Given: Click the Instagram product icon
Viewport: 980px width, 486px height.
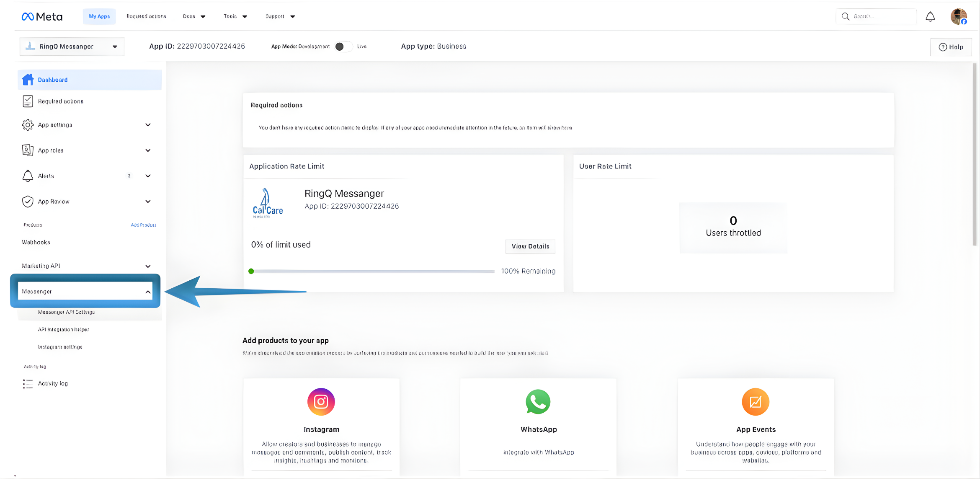Looking at the screenshot, I should (x=321, y=401).
